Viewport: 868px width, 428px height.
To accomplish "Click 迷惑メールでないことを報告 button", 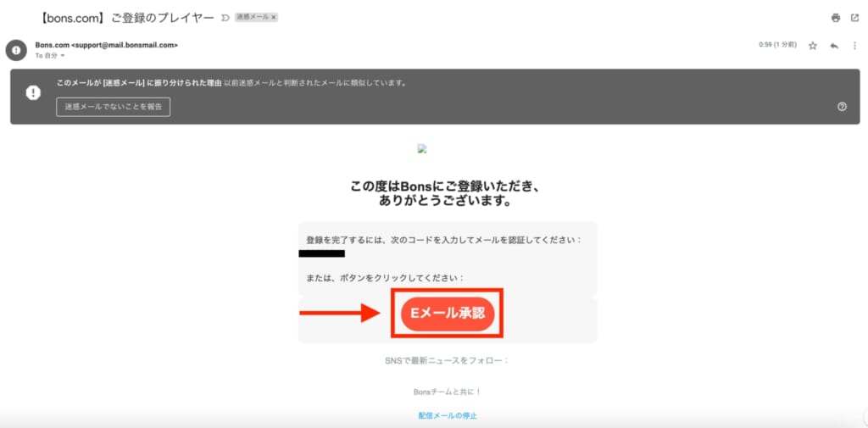I will (113, 107).
